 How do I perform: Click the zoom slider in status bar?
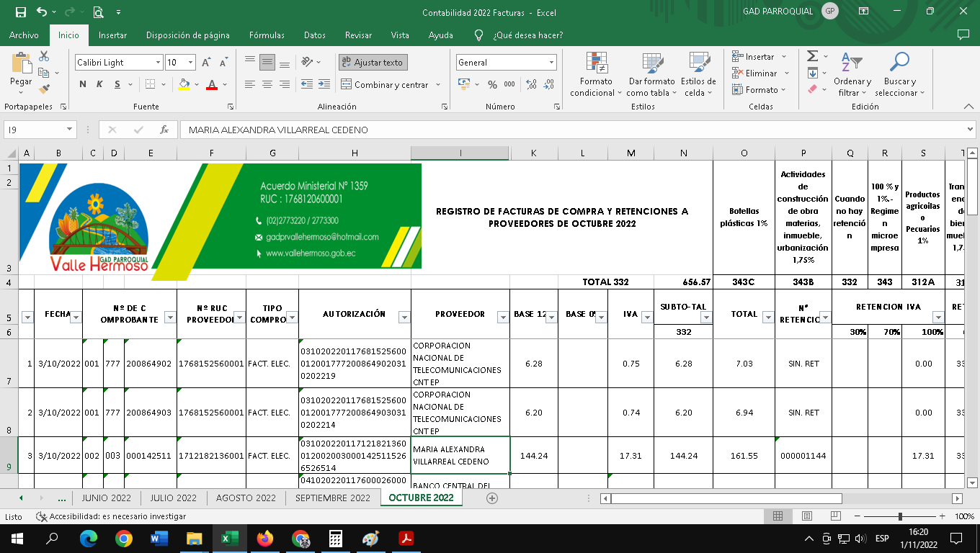click(x=900, y=516)
